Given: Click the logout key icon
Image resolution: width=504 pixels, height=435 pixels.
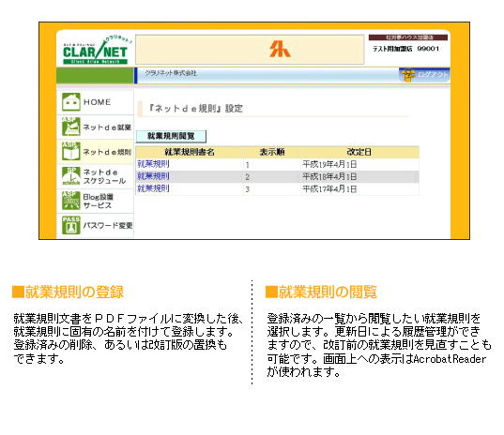Looking at the screenshot, I should click(x=407, y=75).
